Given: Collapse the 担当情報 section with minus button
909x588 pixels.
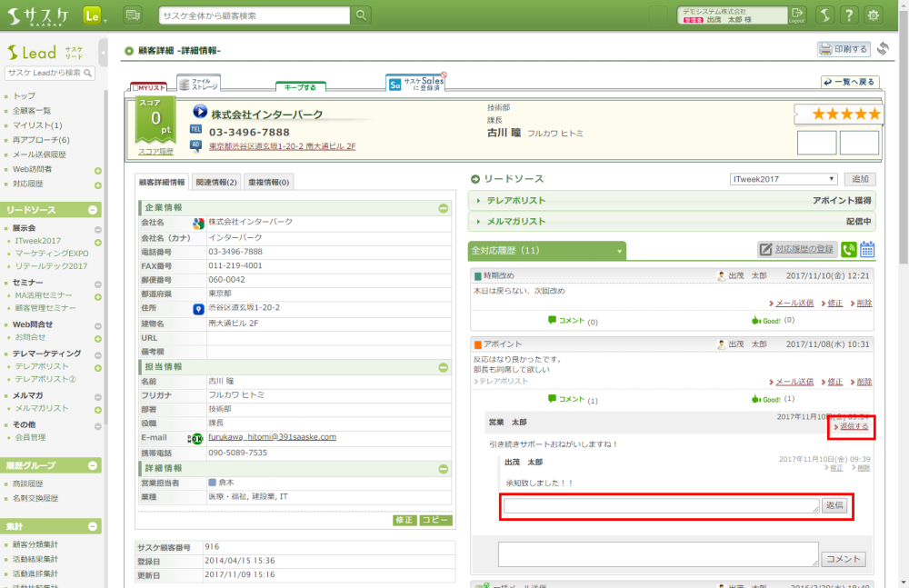Looking at the screenshot, I should [443, 367].
